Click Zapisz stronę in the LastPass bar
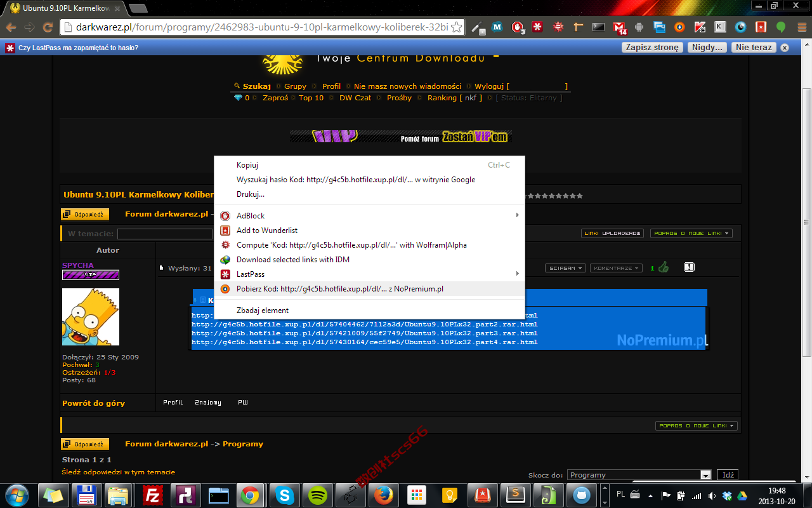This screenshot has width=812, height=508. (652, 47)
